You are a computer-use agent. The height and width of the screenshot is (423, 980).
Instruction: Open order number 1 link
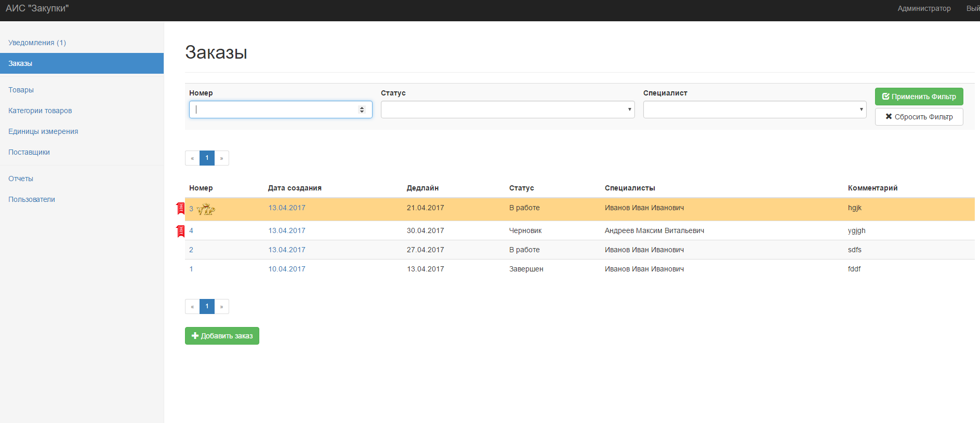pyautogui.click(x=191, y=269)
